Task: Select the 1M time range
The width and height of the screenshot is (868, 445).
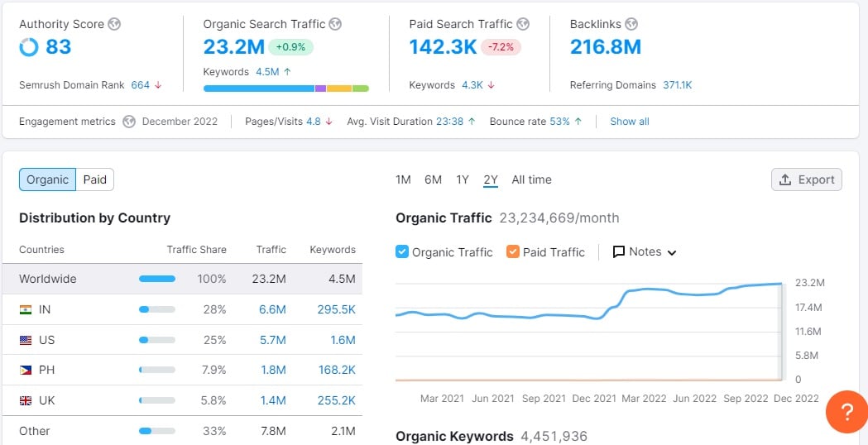Action: coord(403,179)
